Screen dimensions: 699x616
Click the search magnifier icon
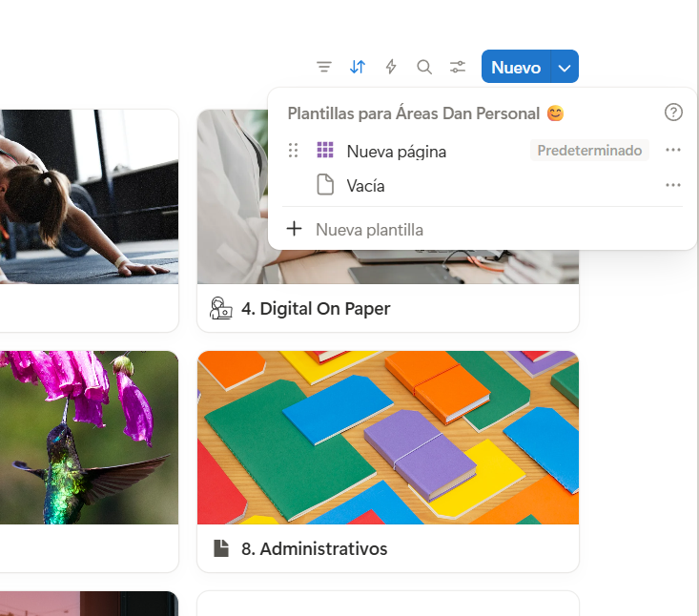[x=424, y=67]
